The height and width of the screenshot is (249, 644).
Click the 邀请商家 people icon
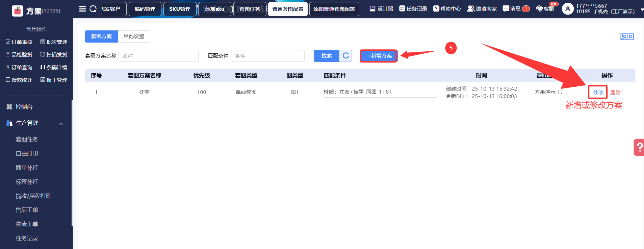pyautogui.click(x=471, y=8)
